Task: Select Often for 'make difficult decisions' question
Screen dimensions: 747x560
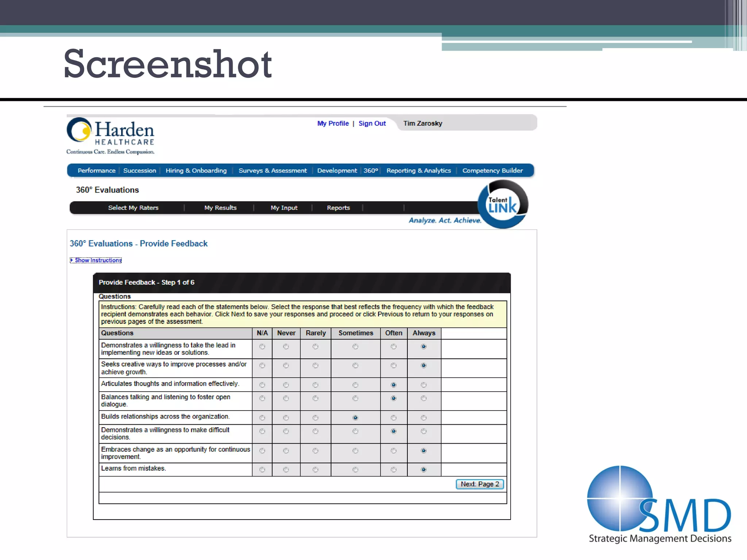Action: tap(394, 431)
